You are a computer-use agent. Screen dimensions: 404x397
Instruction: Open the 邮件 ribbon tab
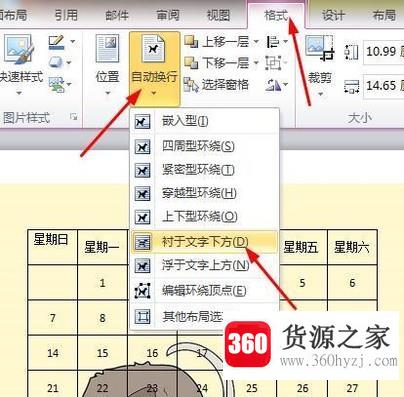coord(117,15)
